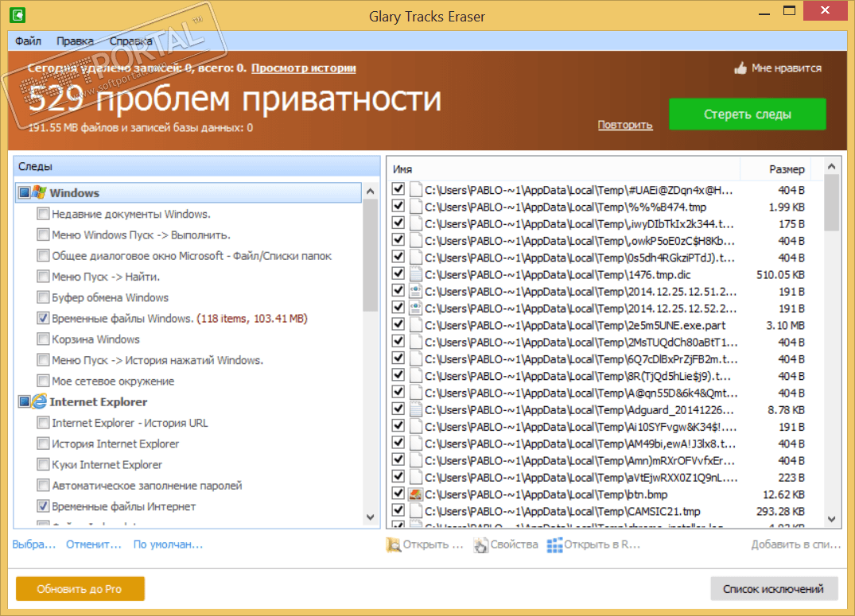855x616 pixels.
Task: Click Мне нравится link
Action: coord(787,68)
